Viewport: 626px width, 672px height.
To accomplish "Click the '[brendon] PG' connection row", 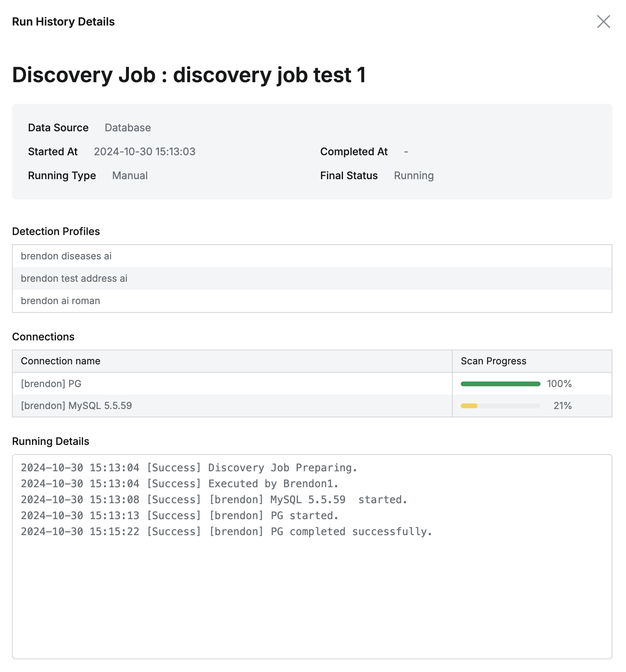I will 51,384.
